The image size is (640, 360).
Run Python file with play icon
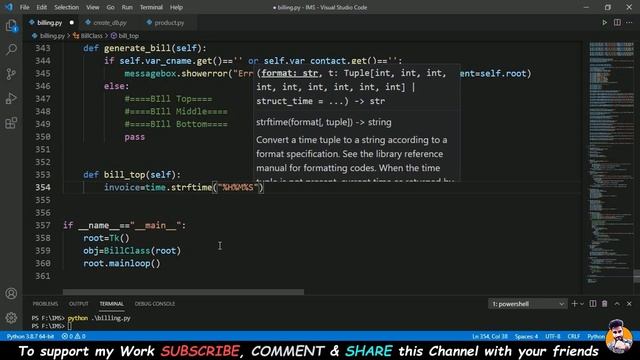[604, 22]
